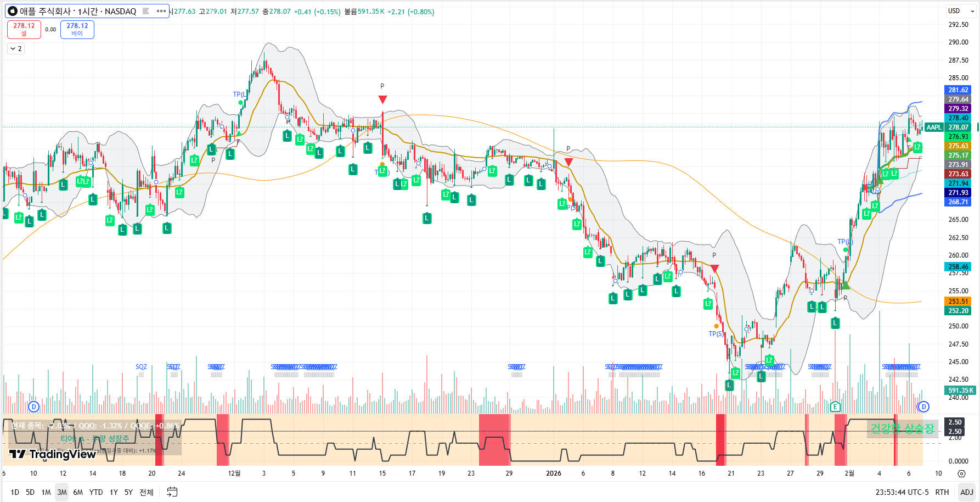980x502 pixels.
Task: Click the 저277.57 low value in the legend
Action: [x=245, y=12]
